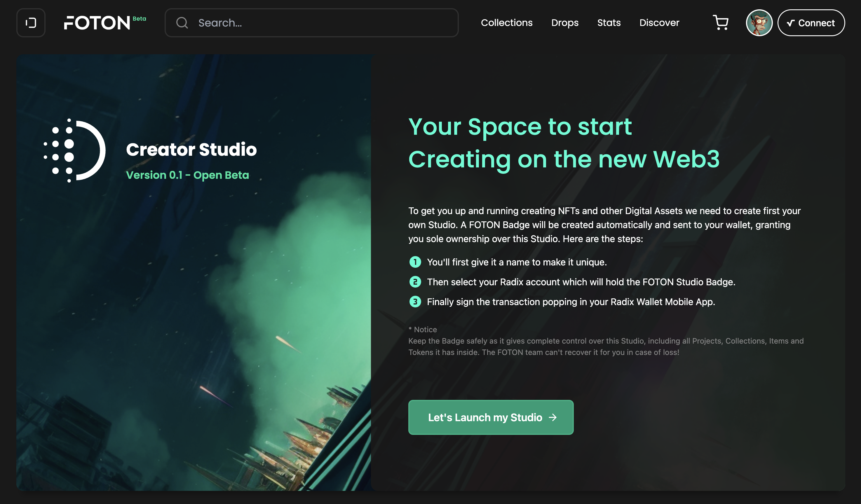Screen dimensions: 861x504
Task: Click the '* Notice' label
Action: [x=423, y=330]
